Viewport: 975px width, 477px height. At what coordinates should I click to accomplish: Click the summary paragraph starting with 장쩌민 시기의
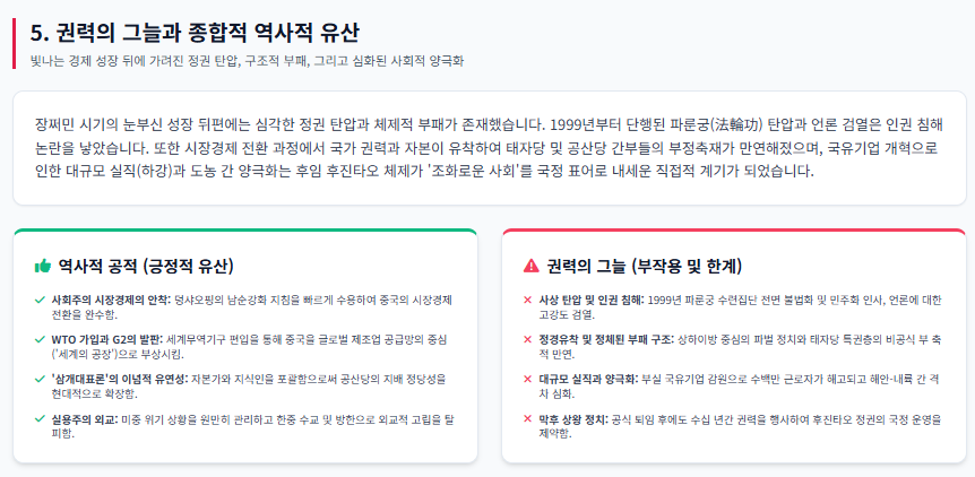tap(489, 148)
